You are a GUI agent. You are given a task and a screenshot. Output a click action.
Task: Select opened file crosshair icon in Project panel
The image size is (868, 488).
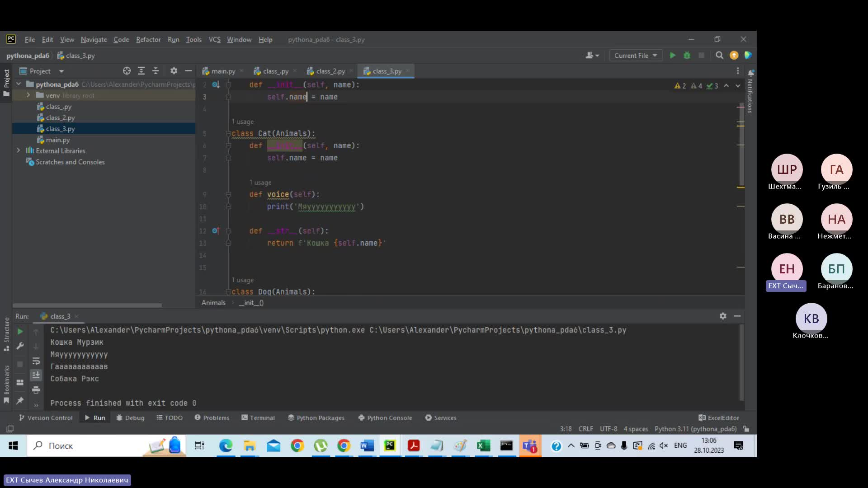[x=127, y=71]
